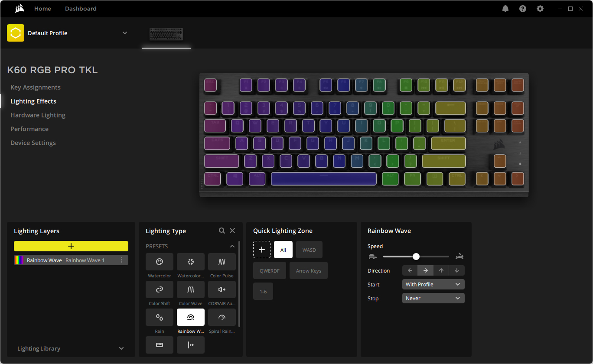
Task: Pick the Color Wave preset
Action: (191, 289)
